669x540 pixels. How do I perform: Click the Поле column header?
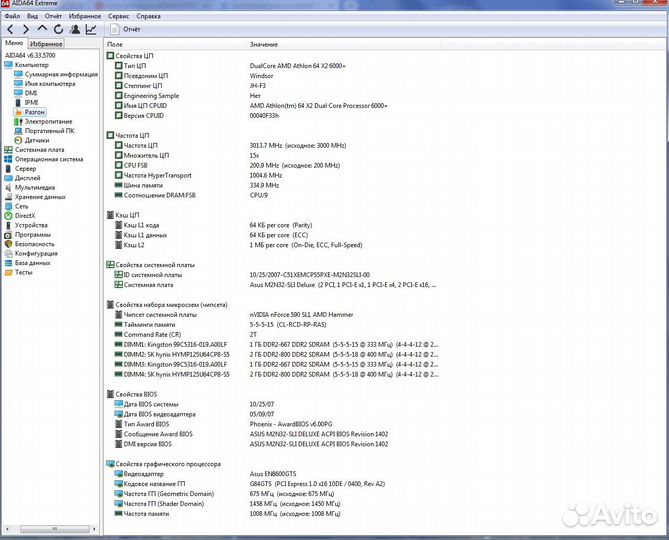point(115,45)
